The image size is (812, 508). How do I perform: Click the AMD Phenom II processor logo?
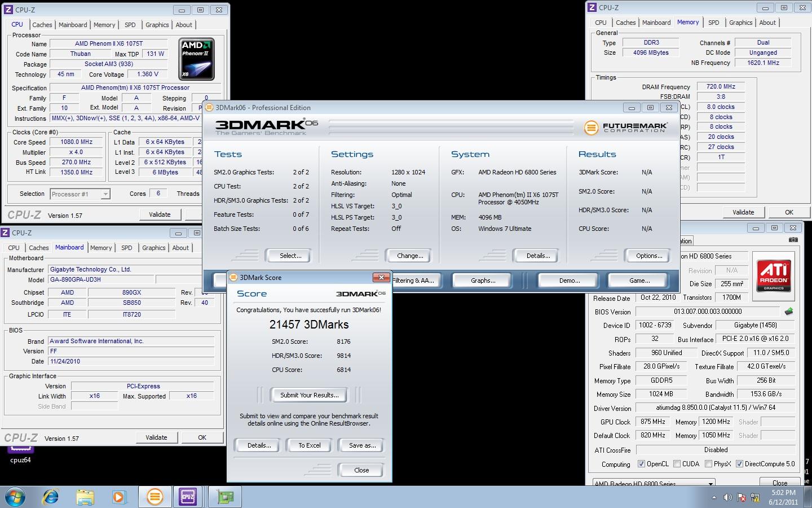[196, 59]
